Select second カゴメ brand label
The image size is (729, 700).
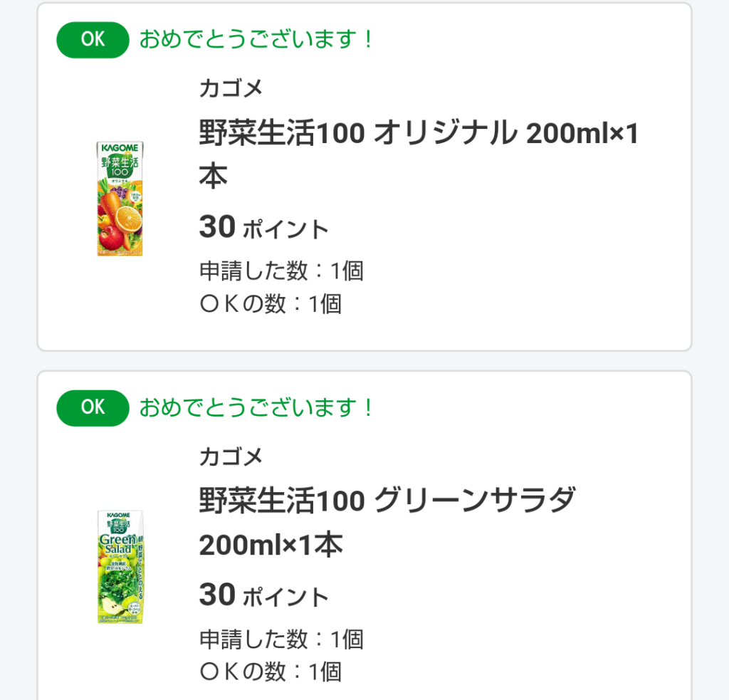[x=231, y=456]
